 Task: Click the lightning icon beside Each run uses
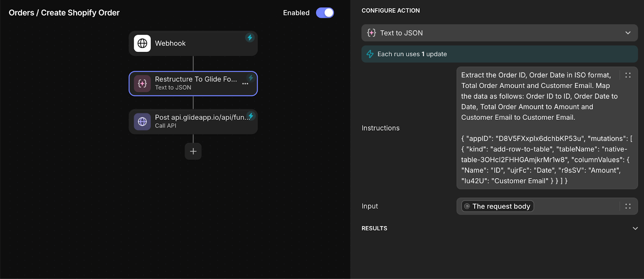pos(370,54)
